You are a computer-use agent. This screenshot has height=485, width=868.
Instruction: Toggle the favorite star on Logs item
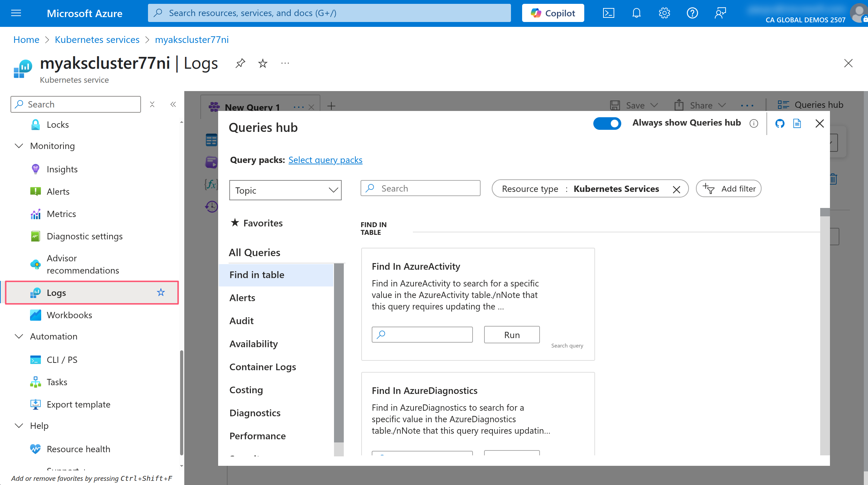pyautogui.click(x=161, y=292)
